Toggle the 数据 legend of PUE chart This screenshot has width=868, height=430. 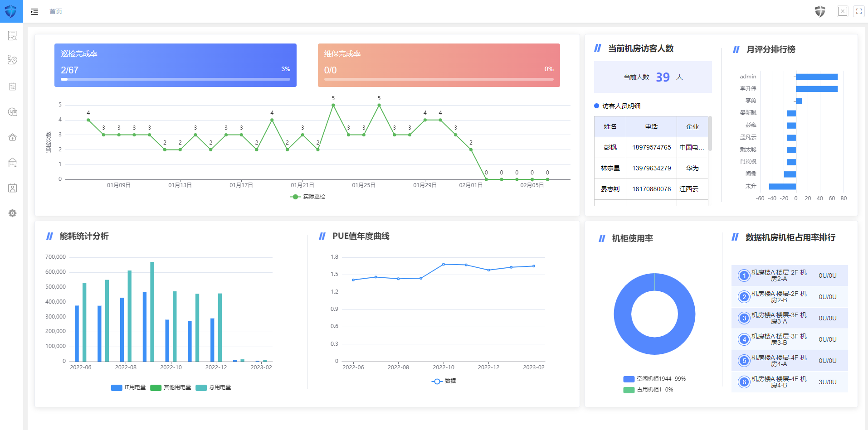pos(444,381)
